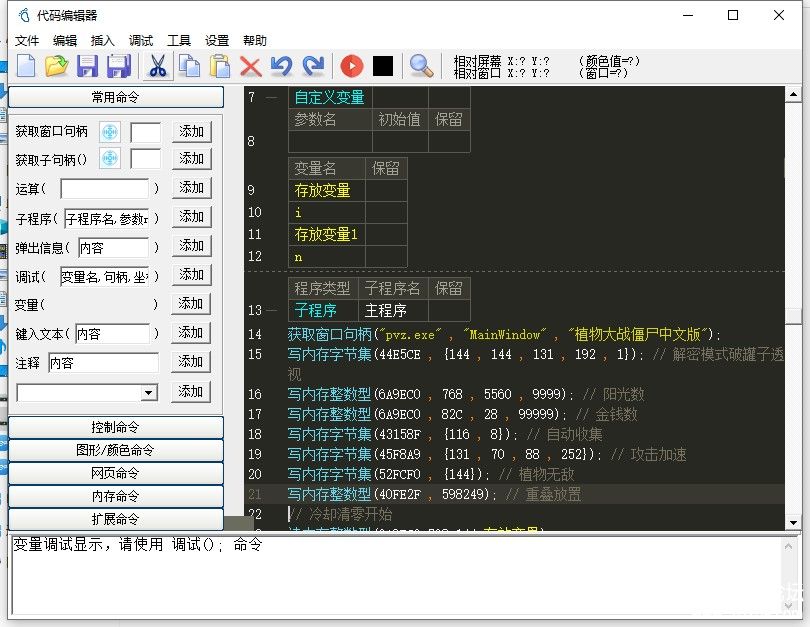Click 添加 next to 获取窗口句柄
The height and width of the screenshot is (627, 810).
pos(191,132)
